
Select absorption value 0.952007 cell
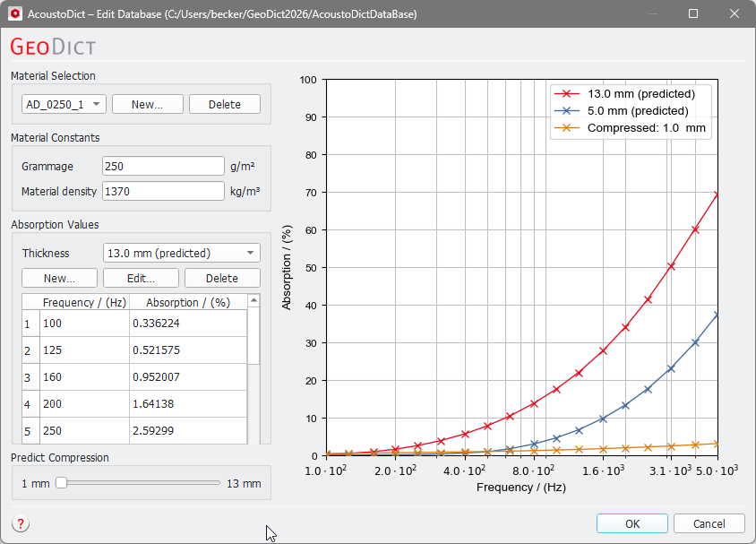(187, 376)
